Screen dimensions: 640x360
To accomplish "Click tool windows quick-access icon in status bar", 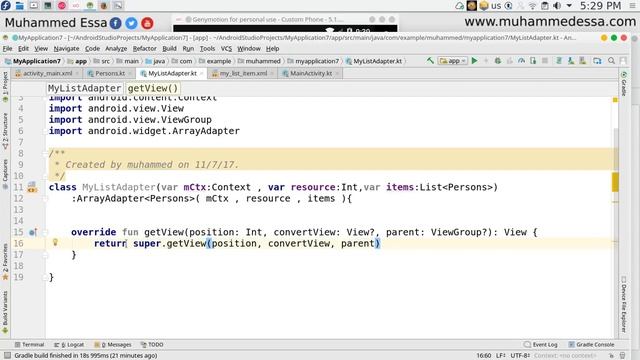I will 7,356.
